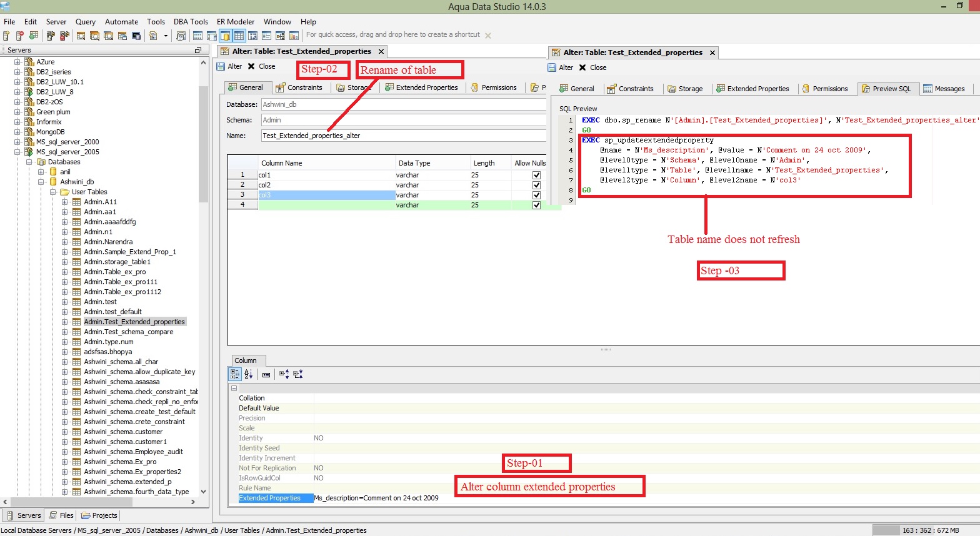Collapse the MS_sql_server_2005 node

17,152
